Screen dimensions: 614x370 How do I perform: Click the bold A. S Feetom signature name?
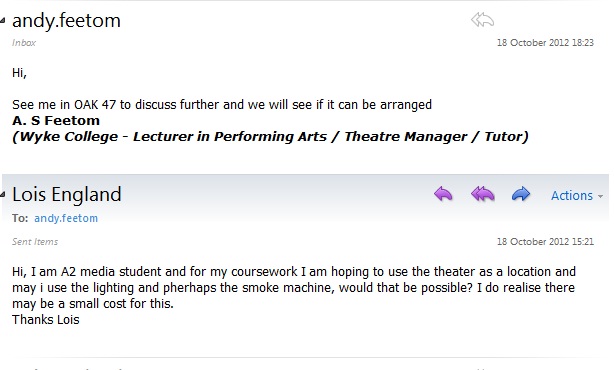[x=56, y=121]
